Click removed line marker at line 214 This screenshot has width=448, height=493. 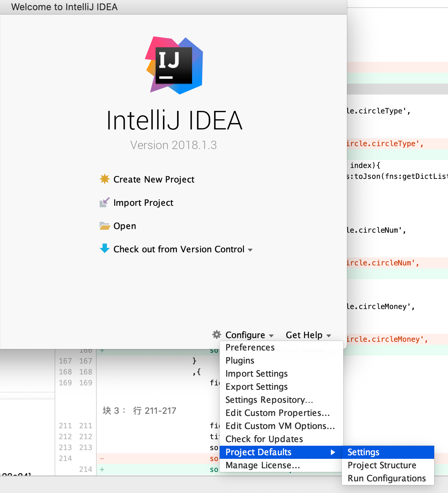(102, 458)
